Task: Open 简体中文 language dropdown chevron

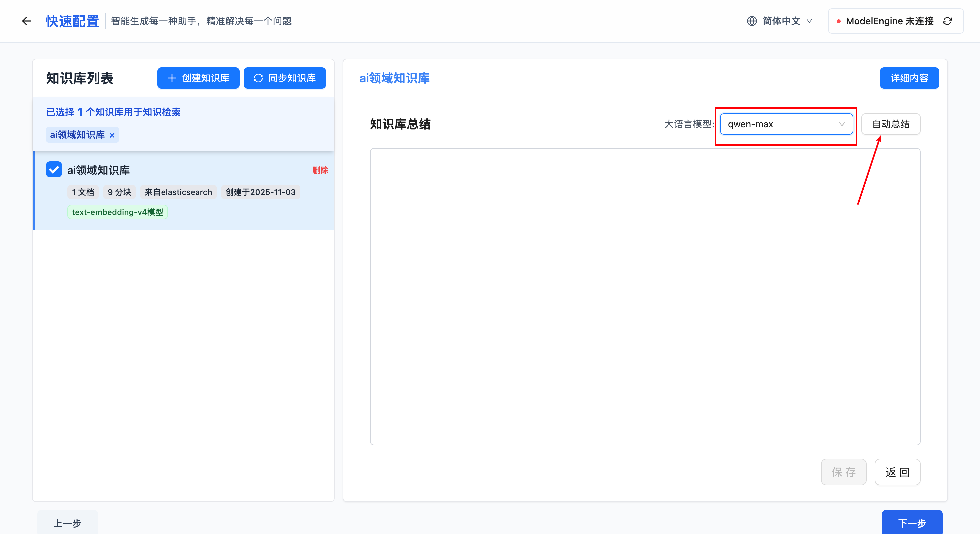Action: click(809, 21)
